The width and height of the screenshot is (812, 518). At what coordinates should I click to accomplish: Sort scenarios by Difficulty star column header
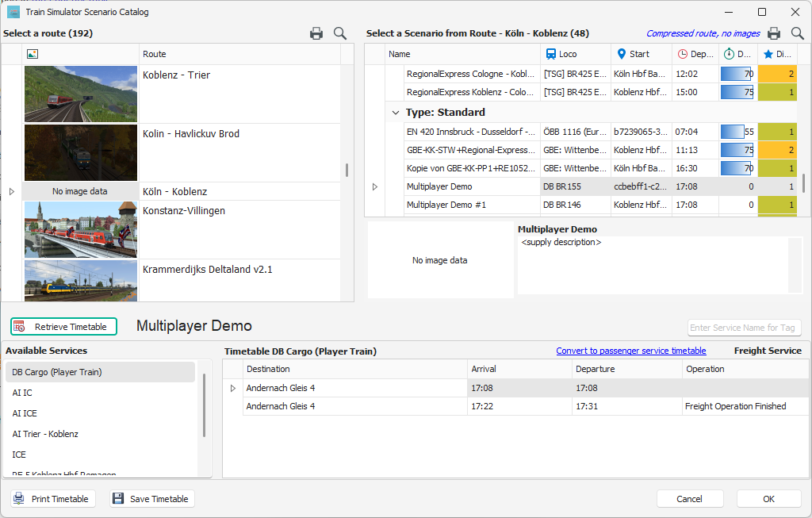point(777,54)
